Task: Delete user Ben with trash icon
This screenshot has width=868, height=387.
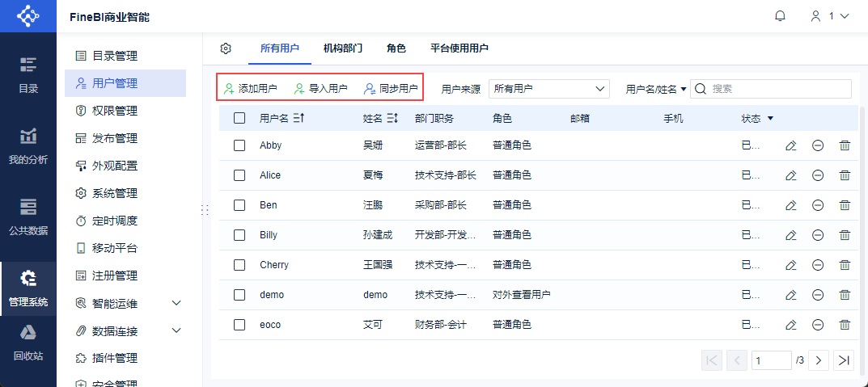Action: pyautogui.click(x=845, y=205)
